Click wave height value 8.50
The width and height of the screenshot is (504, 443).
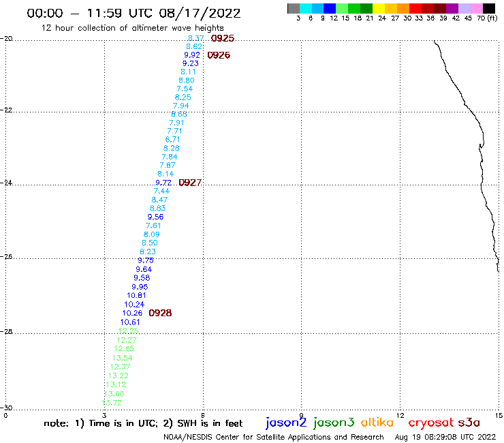[x=150, y=243]
